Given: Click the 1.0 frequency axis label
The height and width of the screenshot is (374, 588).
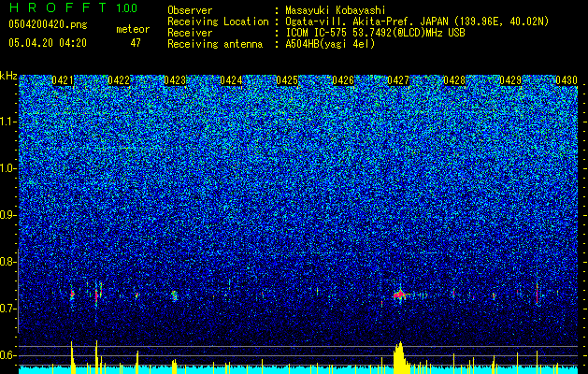Looking at the screenshot, I should 8,168.
